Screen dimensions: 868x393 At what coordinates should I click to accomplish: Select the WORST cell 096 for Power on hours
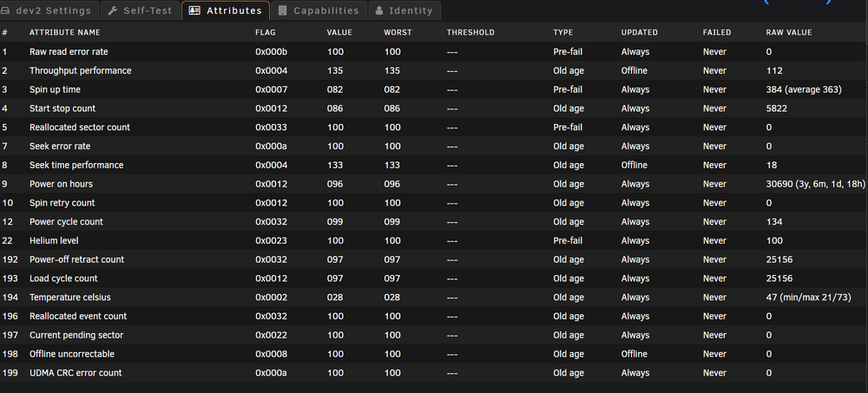[x=392, y=184]
